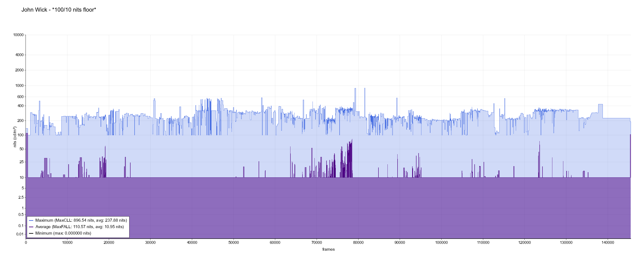Select the chart title "John Wick - *100/10 nits floor*"
Screen dimensions: 644x258
pyautogui.click(x=59, y=10)
